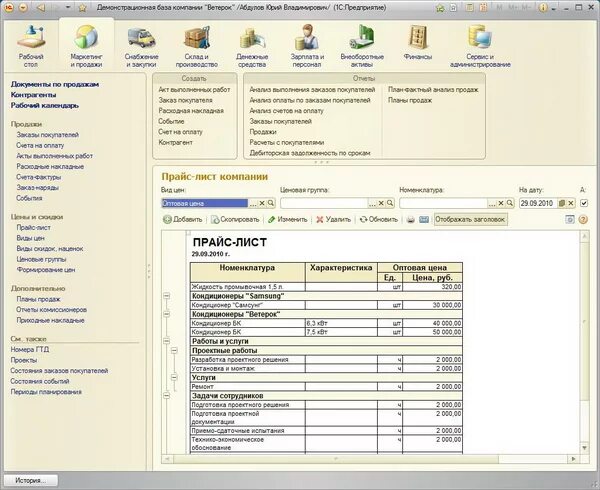The width and height of the screenshot is (600, 490).
Task: Toggle the А: checkbox
Action: (584, 203)
